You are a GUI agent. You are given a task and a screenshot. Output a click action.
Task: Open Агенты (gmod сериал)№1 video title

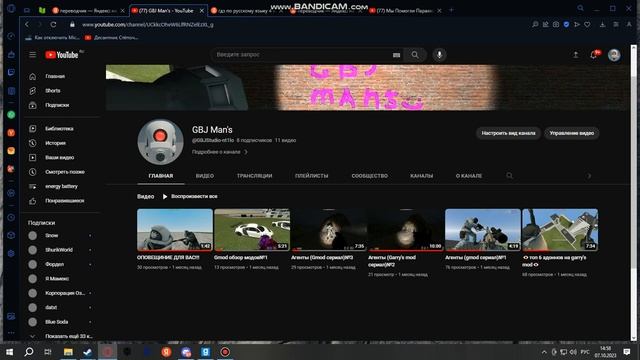476,258
